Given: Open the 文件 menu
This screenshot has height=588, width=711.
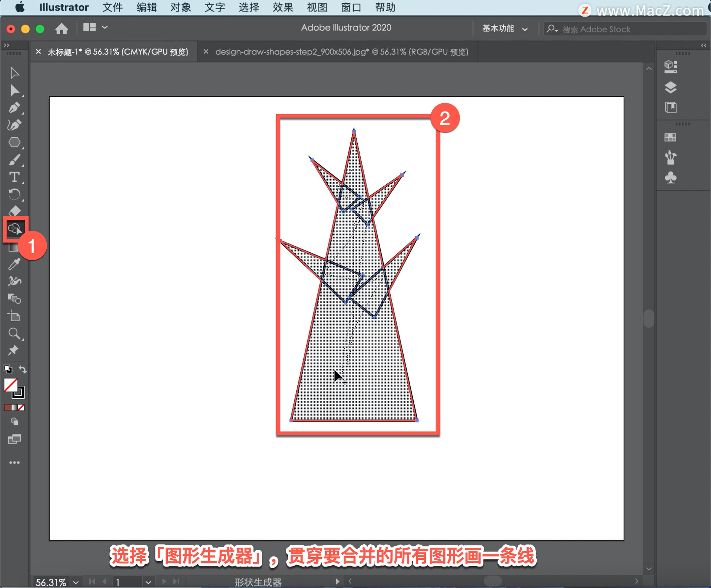Looking at the screenshot, I should pyautogui.click(x=113, y=7).
